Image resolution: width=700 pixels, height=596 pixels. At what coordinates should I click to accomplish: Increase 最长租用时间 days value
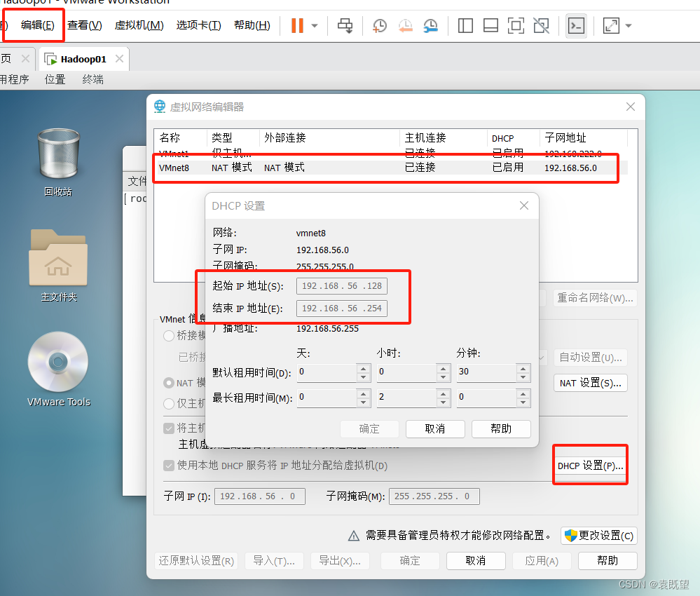(x=364, y=393)
